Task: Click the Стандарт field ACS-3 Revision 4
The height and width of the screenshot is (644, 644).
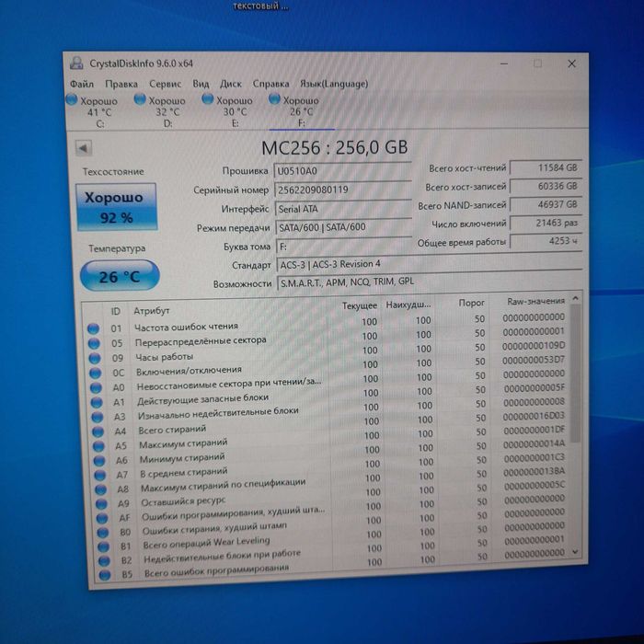Action: point(430,264)
